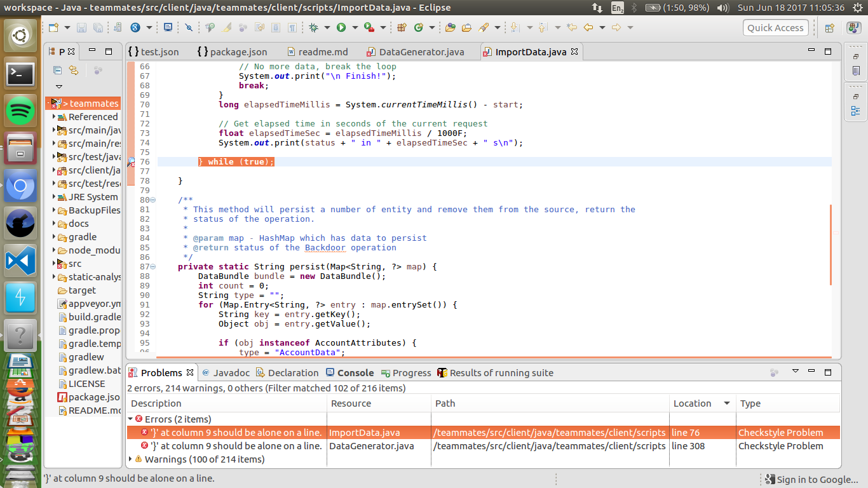Viewport: 868px width, 488px height.
Task: Click the Description column header
Action: (x=227, y=403)
